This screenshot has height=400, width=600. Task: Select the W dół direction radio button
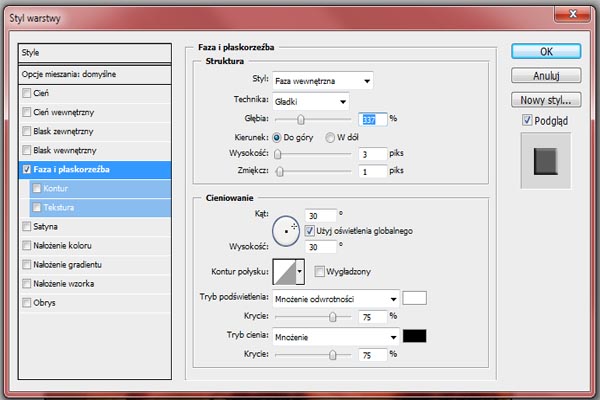[329, 136]
